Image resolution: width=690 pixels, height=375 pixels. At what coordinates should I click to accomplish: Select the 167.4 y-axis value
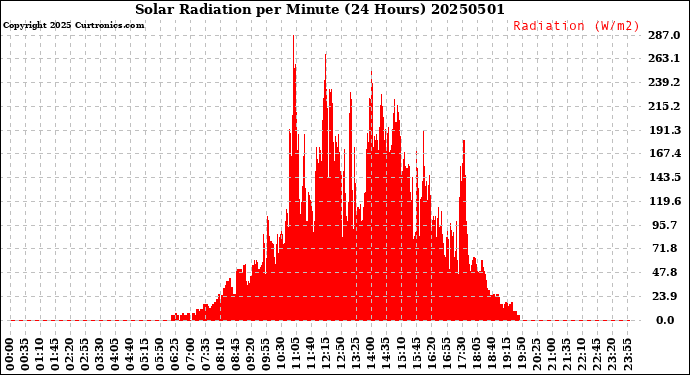[665, 153]
